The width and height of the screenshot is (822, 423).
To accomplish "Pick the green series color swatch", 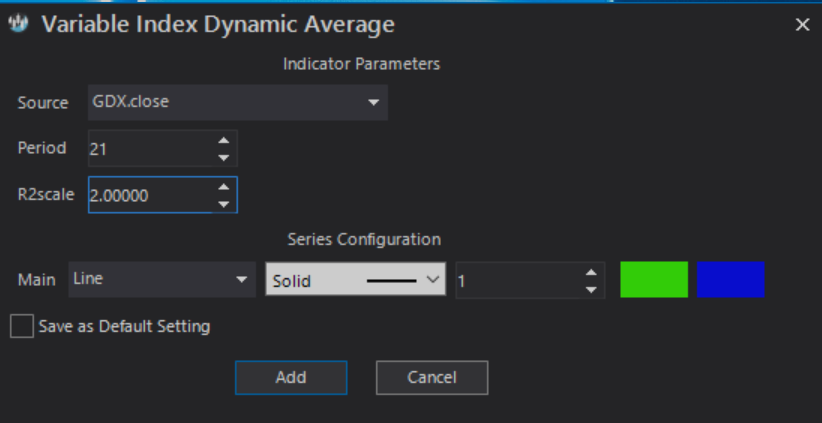I will (x=654, y=279).
